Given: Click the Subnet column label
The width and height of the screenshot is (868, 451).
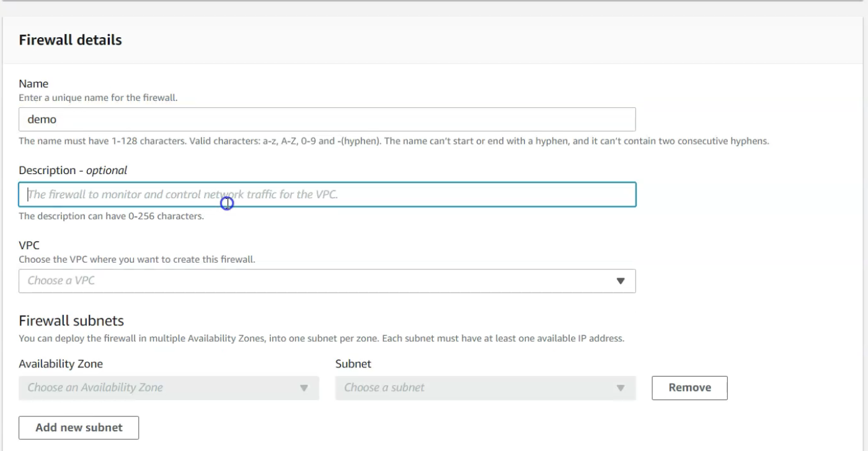Looking at the screenshot, I should coord(353,364).
